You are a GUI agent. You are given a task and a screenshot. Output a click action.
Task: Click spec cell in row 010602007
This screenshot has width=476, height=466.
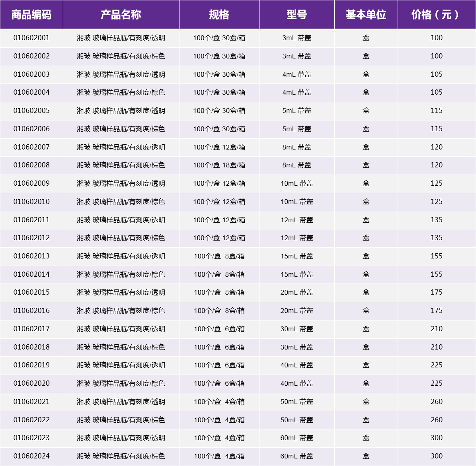coord(219,147)
